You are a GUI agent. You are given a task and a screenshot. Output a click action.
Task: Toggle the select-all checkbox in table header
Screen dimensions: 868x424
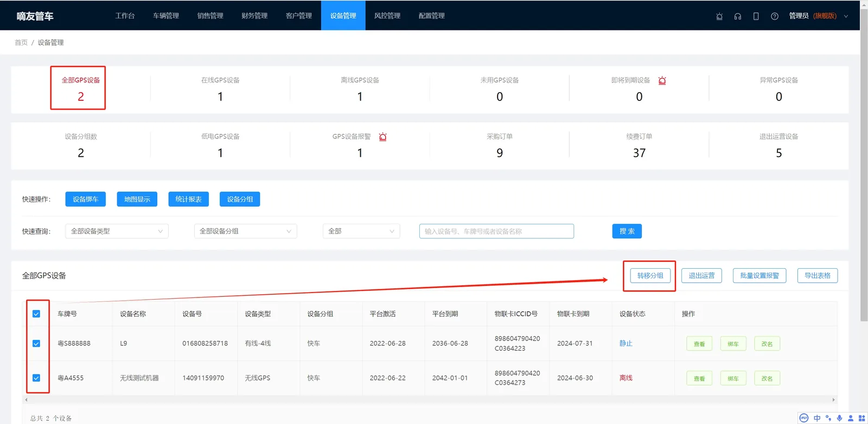(x=36, y=314)
